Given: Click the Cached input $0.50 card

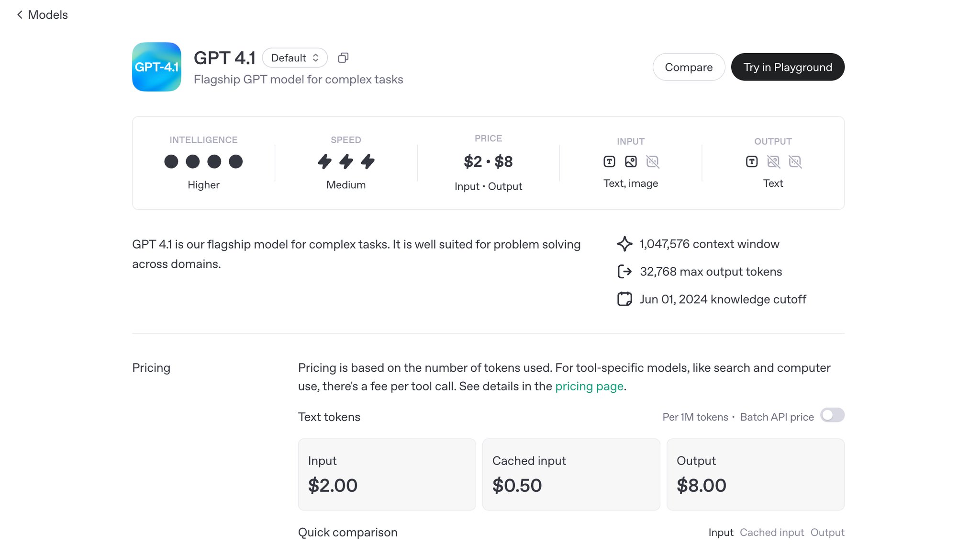Looking at the screenshot, I should pyautogui.click(x=571, y=475).
